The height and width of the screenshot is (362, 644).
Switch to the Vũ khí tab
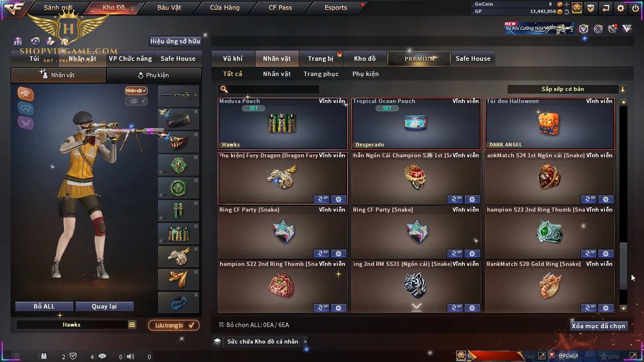pyautogui.click(x=233, y=59)
